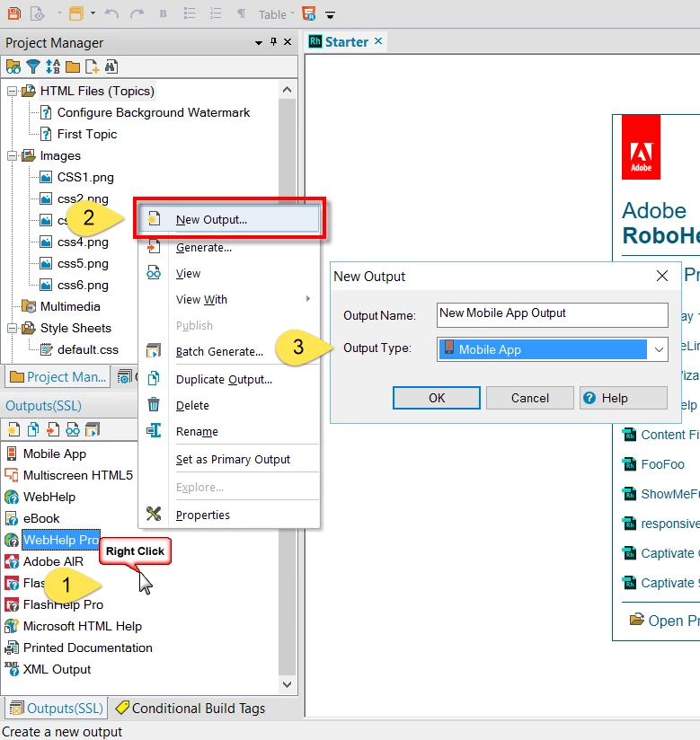Image resolution: width=700 pixels, height=740 pixels.
Task: Click the A-Z sort icon in Project Manager
Action: (x=52, y=66)
